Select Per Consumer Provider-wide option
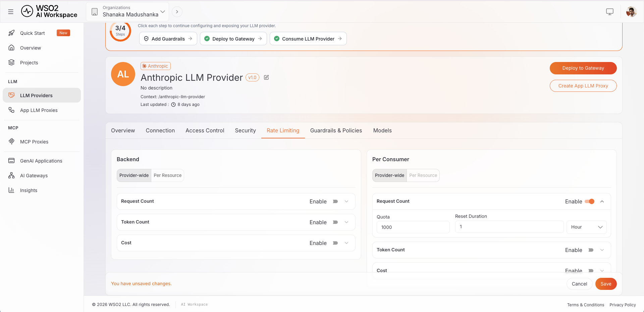 coord(389,175)
